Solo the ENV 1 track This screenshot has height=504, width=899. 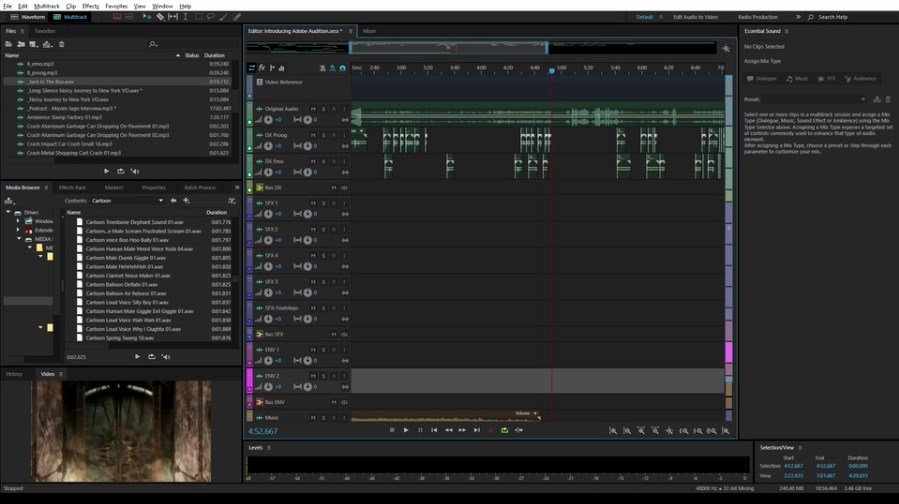tap(323, 350)
